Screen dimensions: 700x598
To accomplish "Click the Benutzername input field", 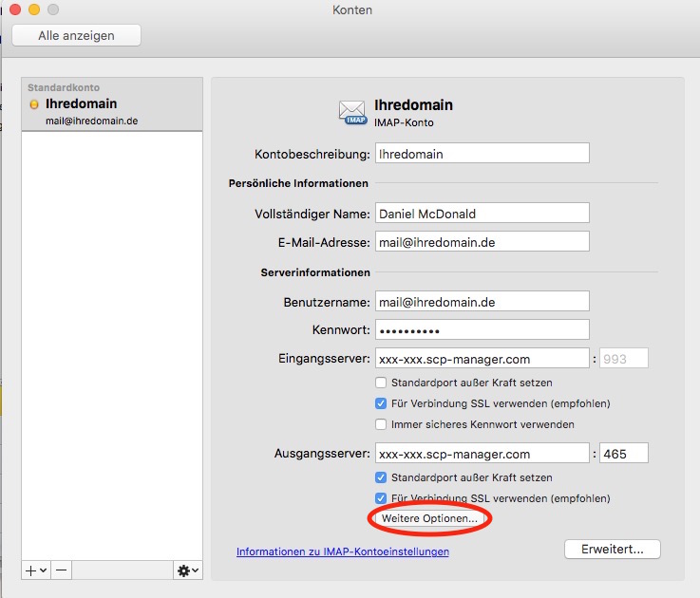I will point(482,301).
